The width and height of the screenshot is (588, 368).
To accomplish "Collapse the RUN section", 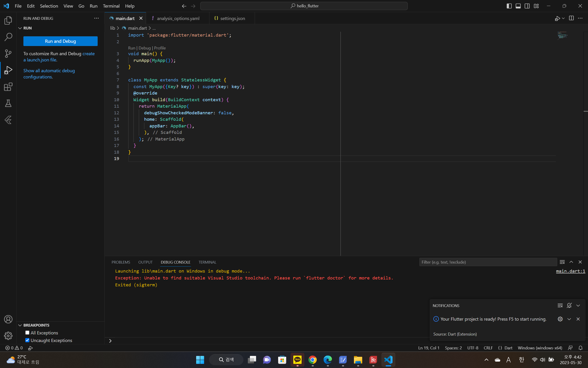I will click(x=20, y=28).
